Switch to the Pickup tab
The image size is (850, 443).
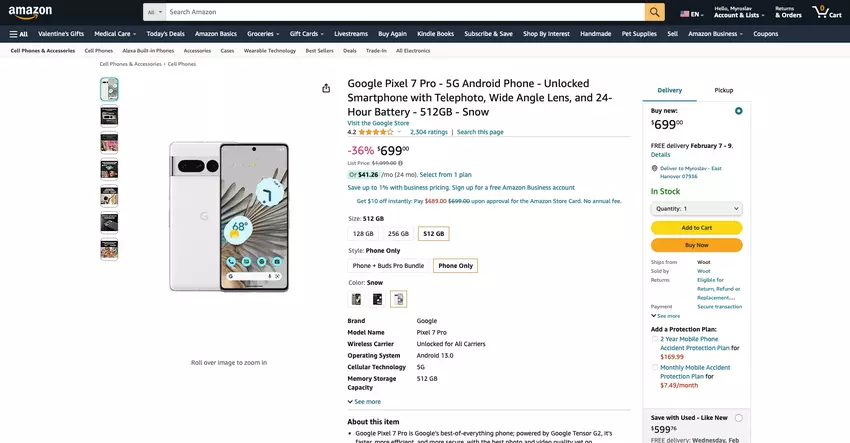[723, 90]
